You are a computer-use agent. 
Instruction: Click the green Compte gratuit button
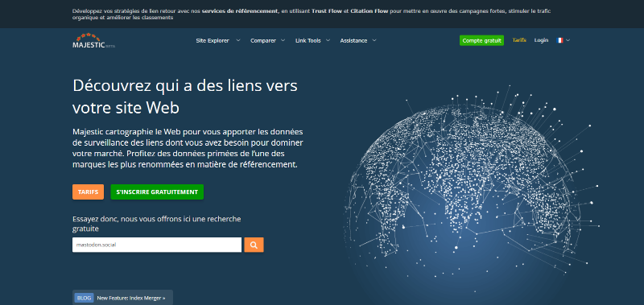click(481, 40)
